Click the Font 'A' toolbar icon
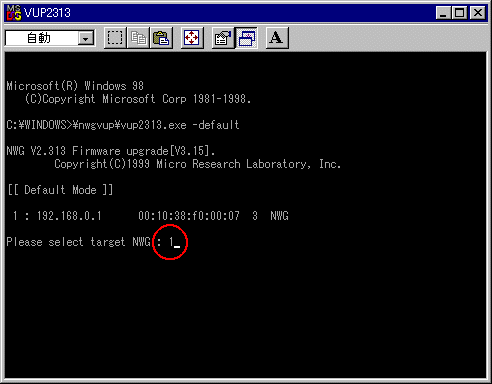Image resolution: width=492 pixels, height=384 pixels. [277, 38]
